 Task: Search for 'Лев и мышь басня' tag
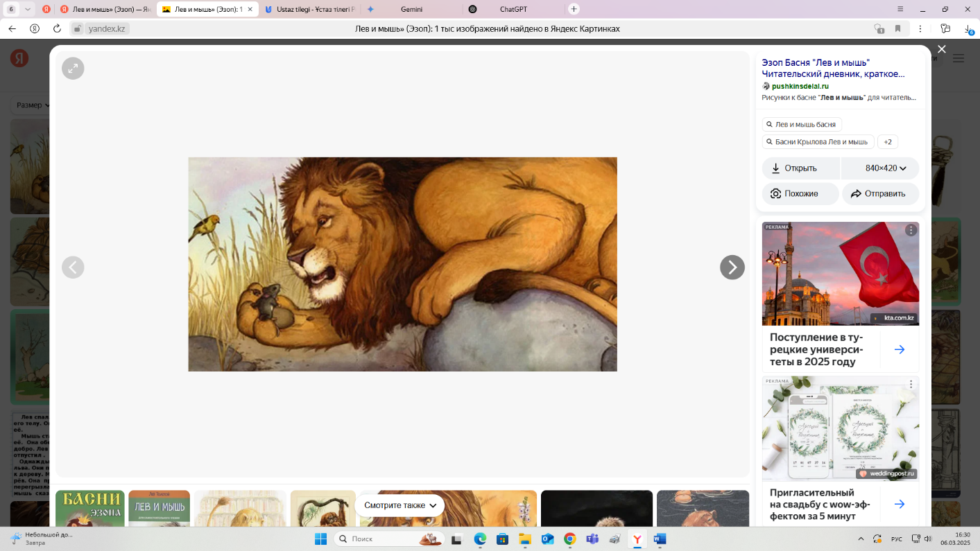(x=802, y=125)
